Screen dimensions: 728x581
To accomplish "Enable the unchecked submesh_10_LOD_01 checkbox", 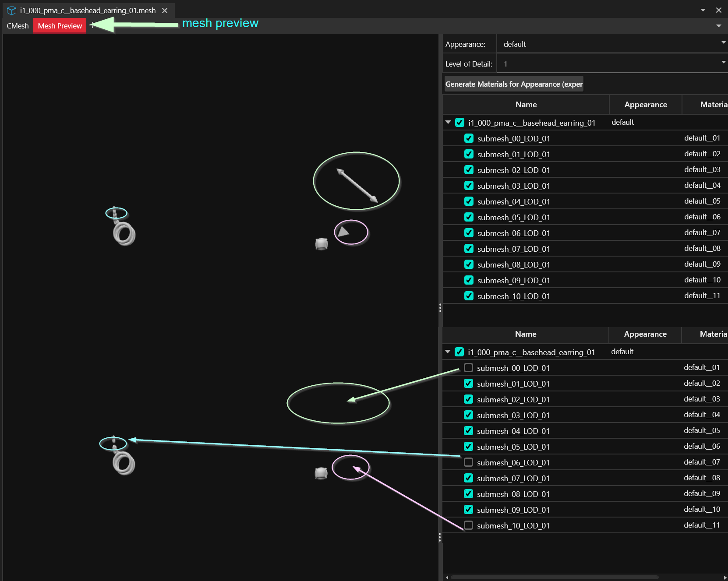I will [x=468, y=525].
